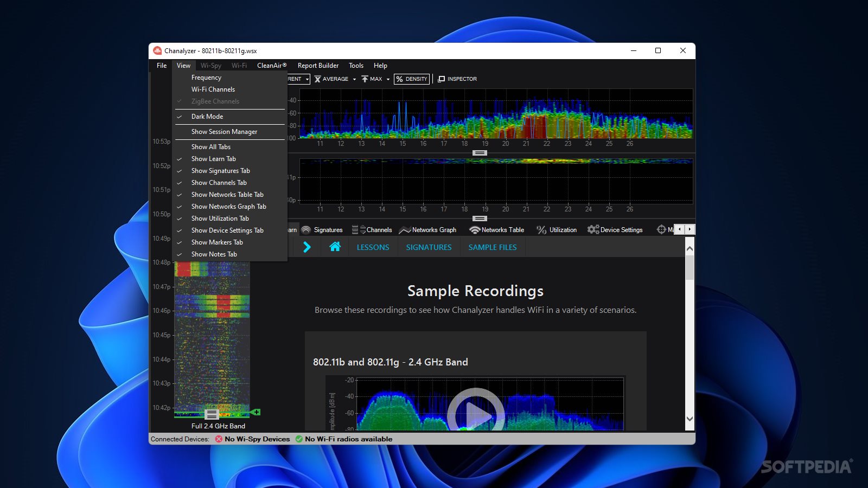Click the Connected Devices label
868x488 pixels.
pyautogui.click(x=180, y=439)
